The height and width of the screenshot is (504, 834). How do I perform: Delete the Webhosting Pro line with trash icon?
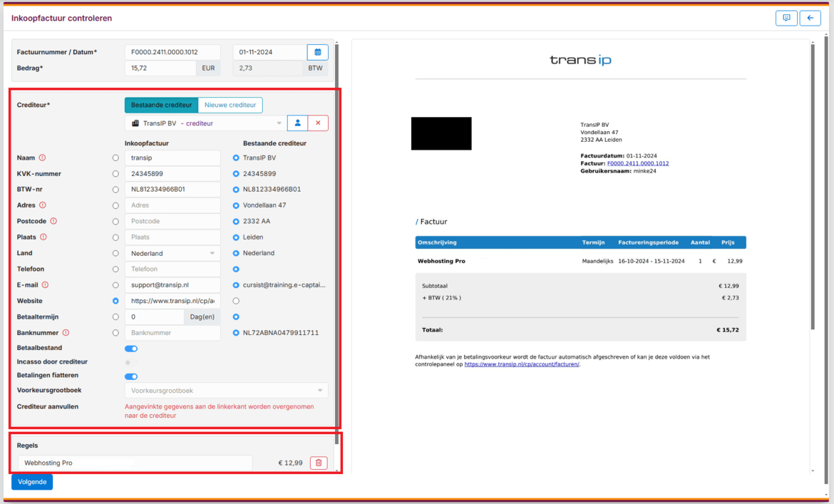[319, 463]
